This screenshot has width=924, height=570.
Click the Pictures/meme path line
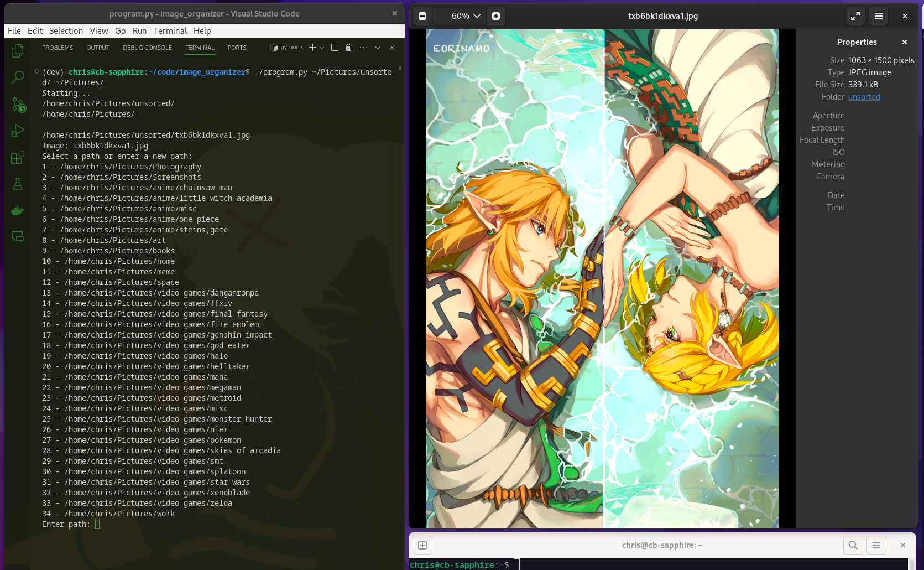108,272
